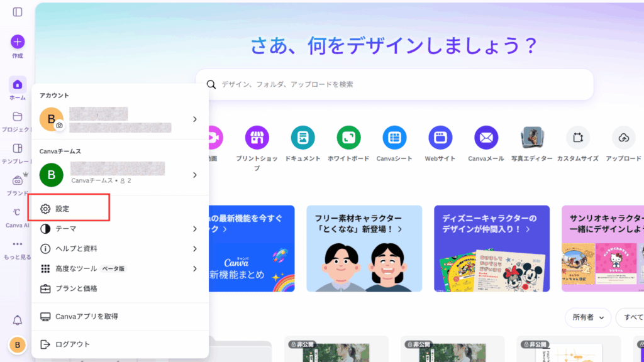Select the Whiteboard (ホワイトボード) icon
This screenshot has width=644, height=362.
(348, 137)
